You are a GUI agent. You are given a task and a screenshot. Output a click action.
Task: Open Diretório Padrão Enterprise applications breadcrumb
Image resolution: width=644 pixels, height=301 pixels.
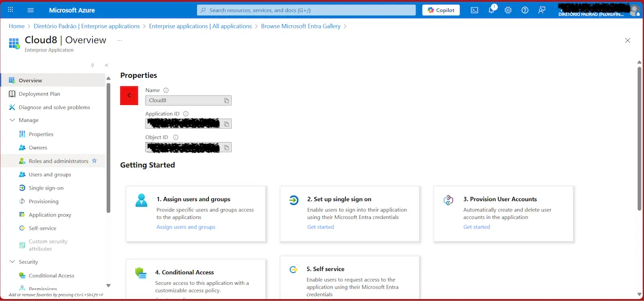point(86,26)
